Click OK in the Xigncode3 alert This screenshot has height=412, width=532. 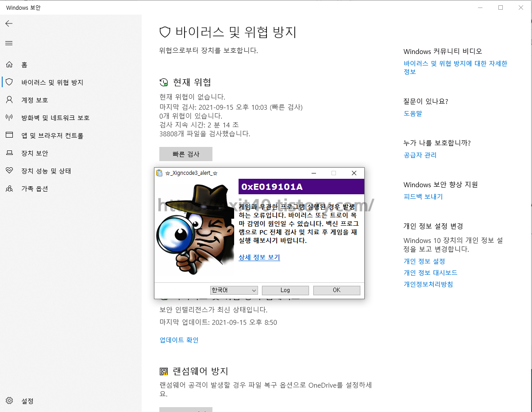(337, 290)
